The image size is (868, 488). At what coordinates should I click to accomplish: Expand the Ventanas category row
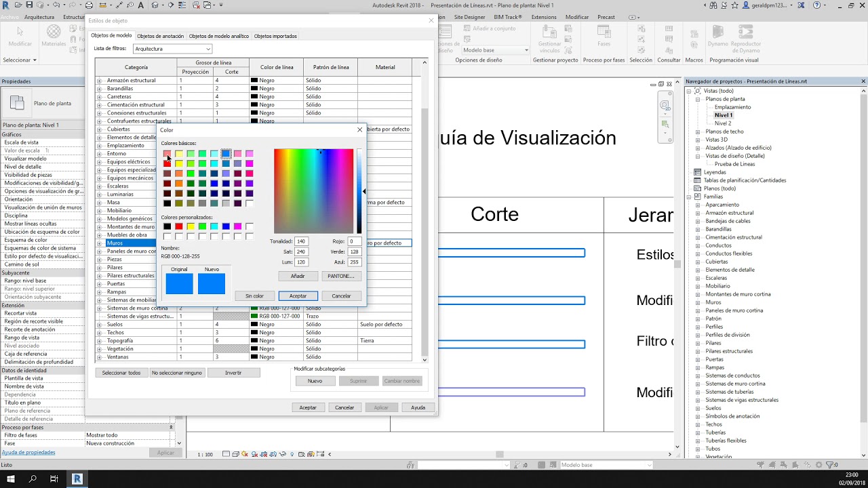pyautogui.click(x=100, y=357)
